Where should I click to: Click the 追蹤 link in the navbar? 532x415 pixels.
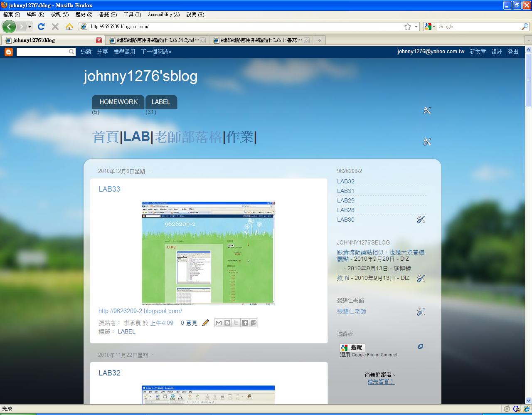[x=86, y=52]
